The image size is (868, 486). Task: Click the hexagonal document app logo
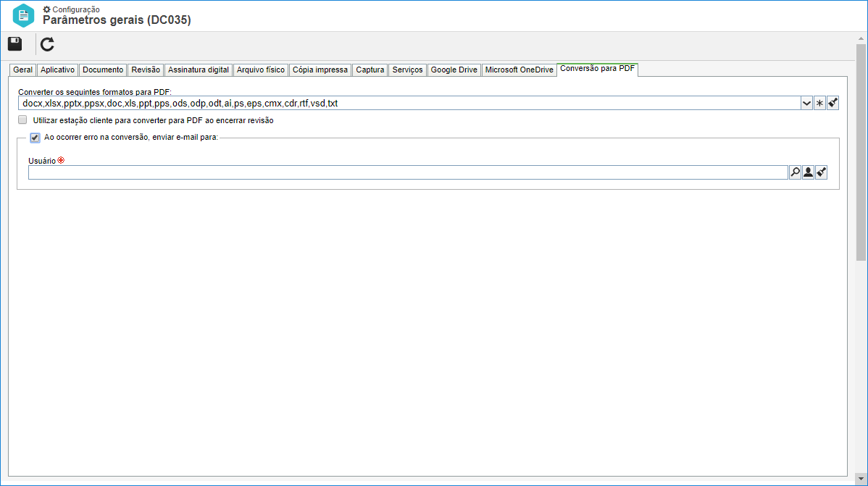coord(23,15)
